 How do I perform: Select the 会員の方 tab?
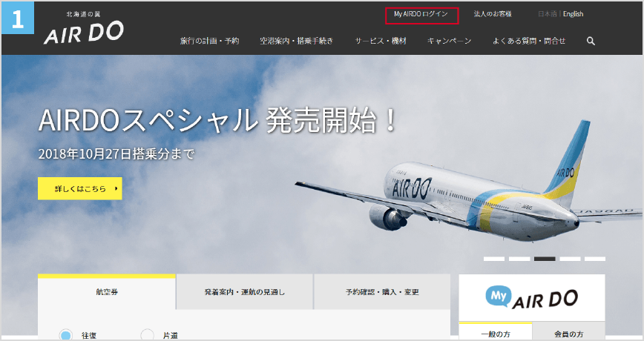[569, 331]
